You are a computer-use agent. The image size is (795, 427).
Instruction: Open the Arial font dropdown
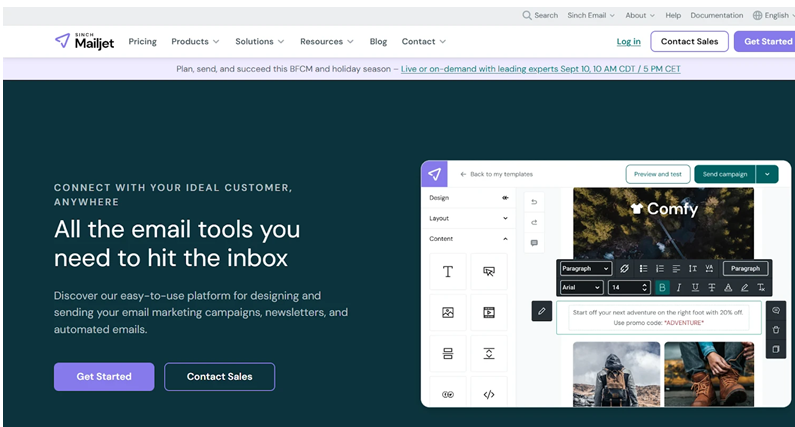click(x=581, y=287)
